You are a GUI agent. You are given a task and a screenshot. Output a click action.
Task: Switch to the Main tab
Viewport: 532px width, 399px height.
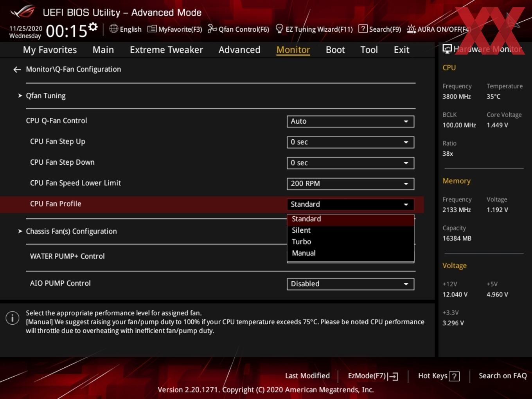[103, 50]
